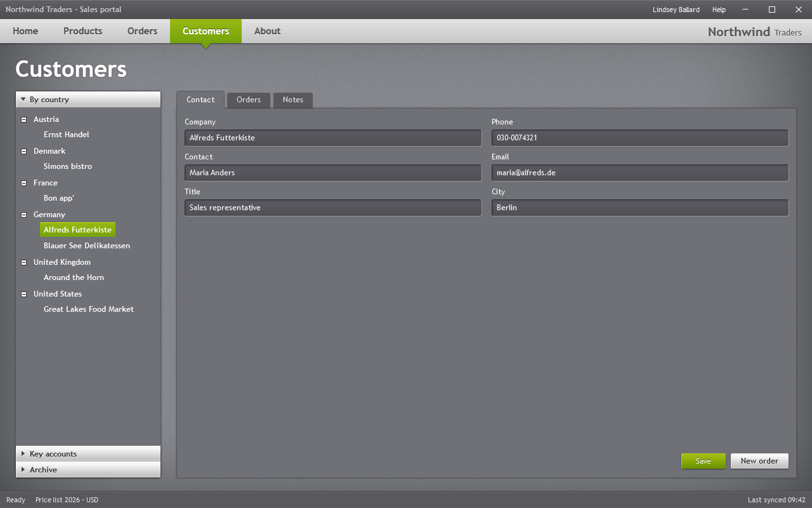
Task: Click the Last synced 09:42 status text
Action: tap(776, 500)
